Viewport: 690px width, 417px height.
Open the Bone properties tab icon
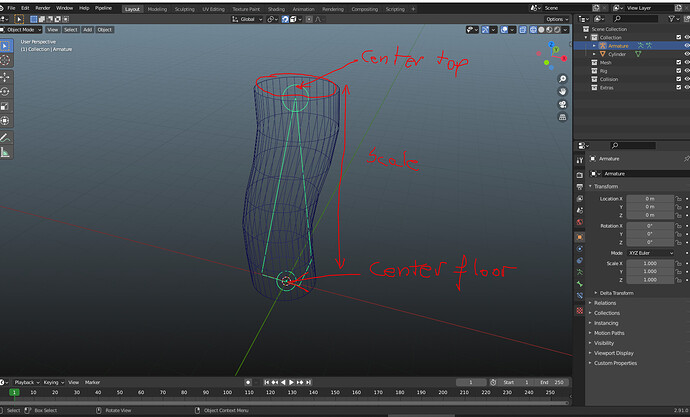[580, 284]
